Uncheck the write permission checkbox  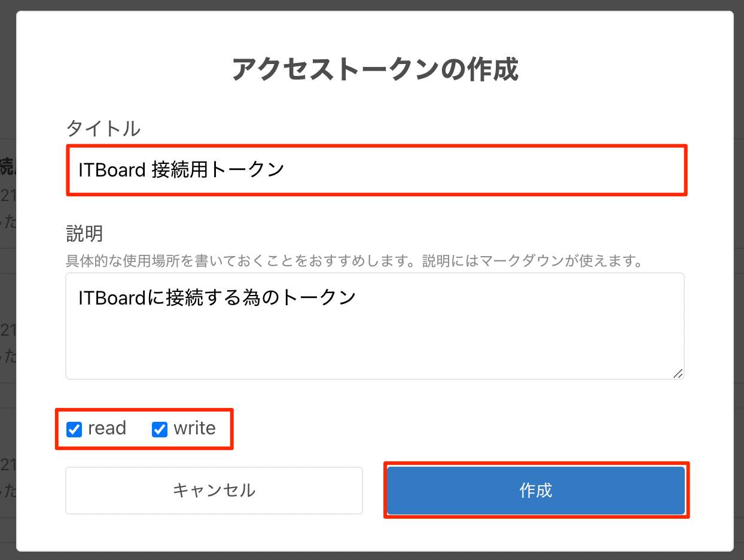160,430
